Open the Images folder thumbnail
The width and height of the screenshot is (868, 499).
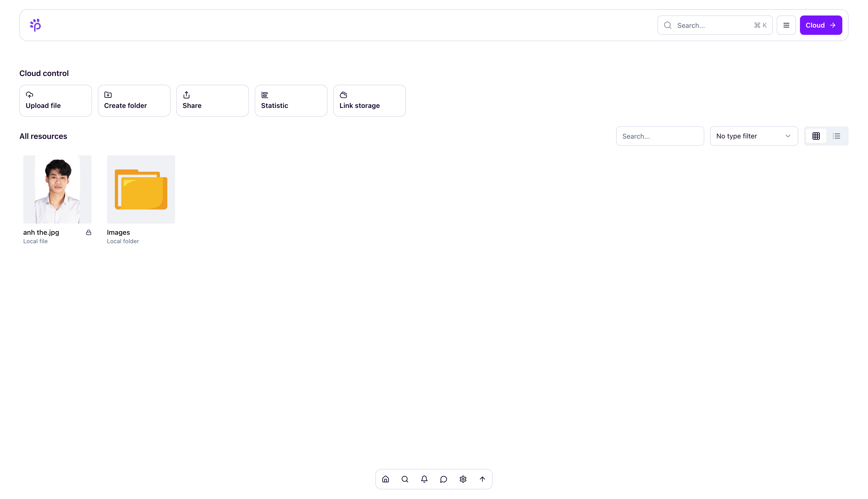coord(141,189)
